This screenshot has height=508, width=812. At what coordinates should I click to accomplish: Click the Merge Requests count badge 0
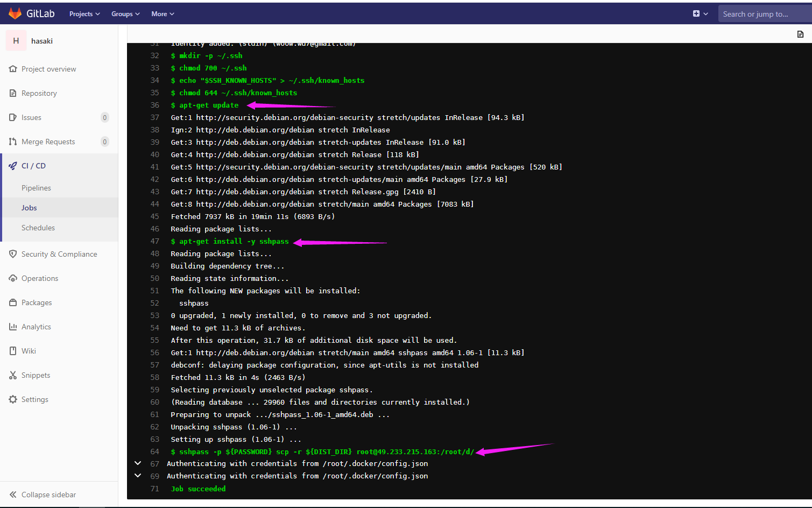tap(105, 142)
